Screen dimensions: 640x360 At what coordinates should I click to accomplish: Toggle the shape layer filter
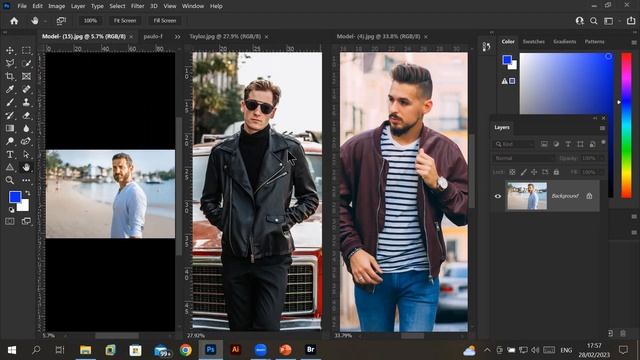(x=580, y=144)
